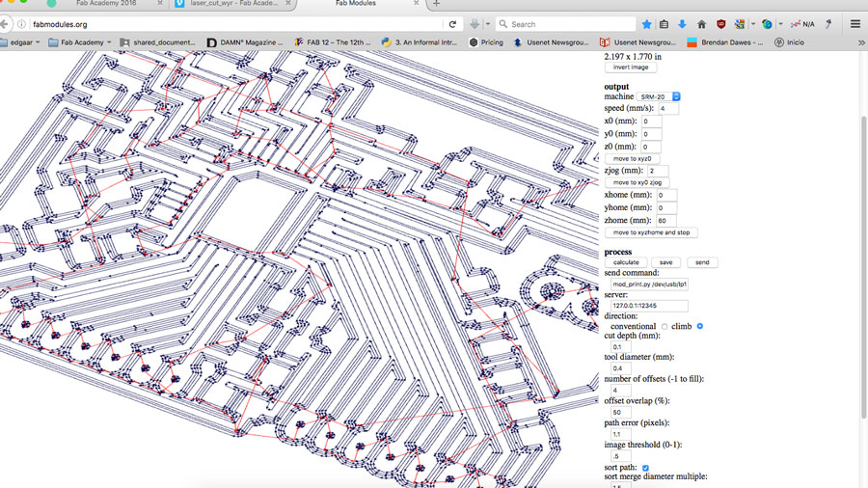Image resolution: width=868 pixels, height=488 pixels.
Task: Open the N/A rank graph extension
Action: tap(802, 24)
